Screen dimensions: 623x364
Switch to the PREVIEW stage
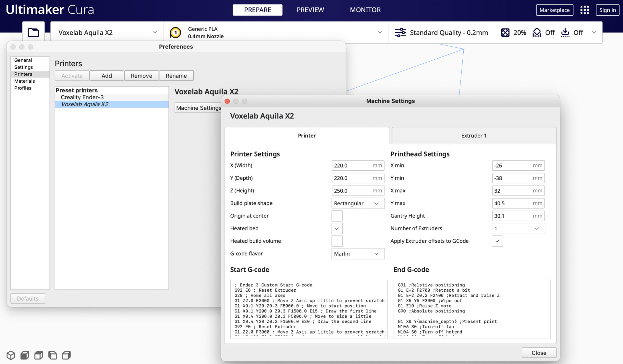310,10
